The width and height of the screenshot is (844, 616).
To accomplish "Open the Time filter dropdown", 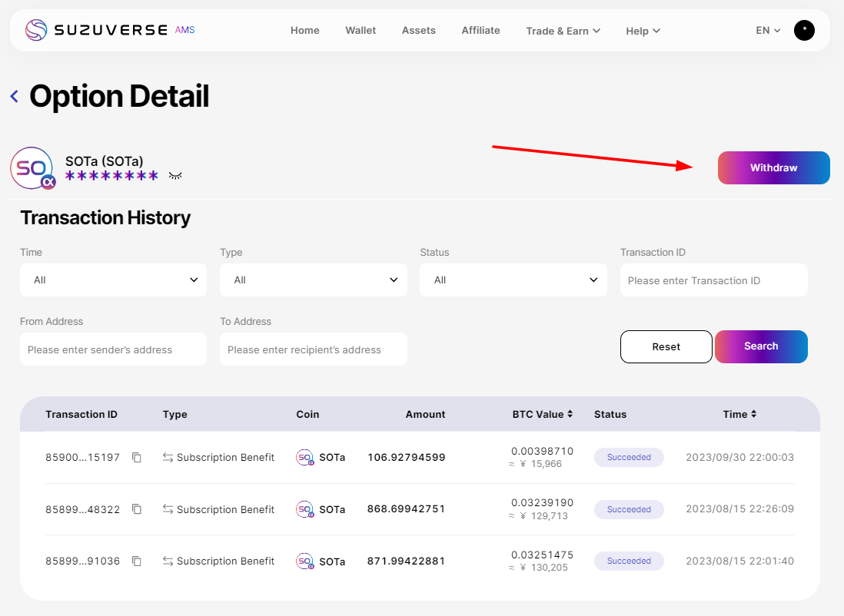I will (113, 280).
